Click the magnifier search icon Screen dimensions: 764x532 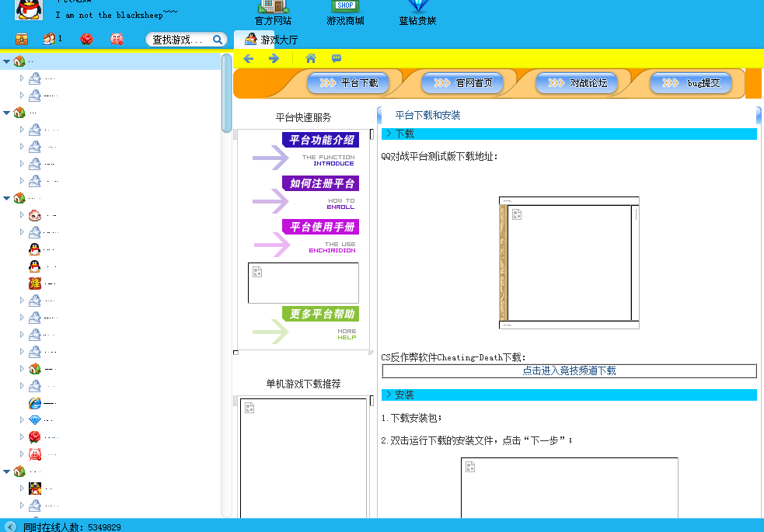click(218, 40)
